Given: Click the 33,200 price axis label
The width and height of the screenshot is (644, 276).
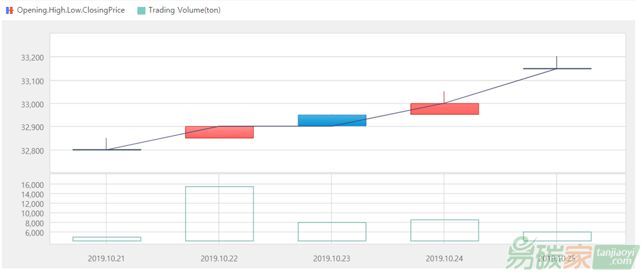Looking at the screenshot, I should point(32,58).
